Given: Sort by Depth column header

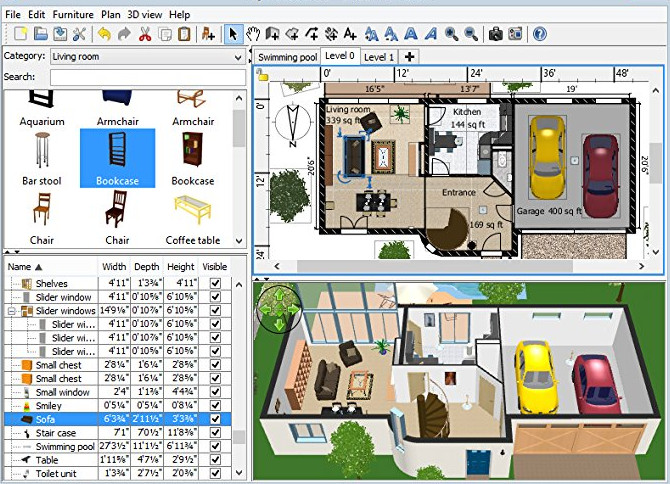Looking at the screenshot, I should coord(147,267).
